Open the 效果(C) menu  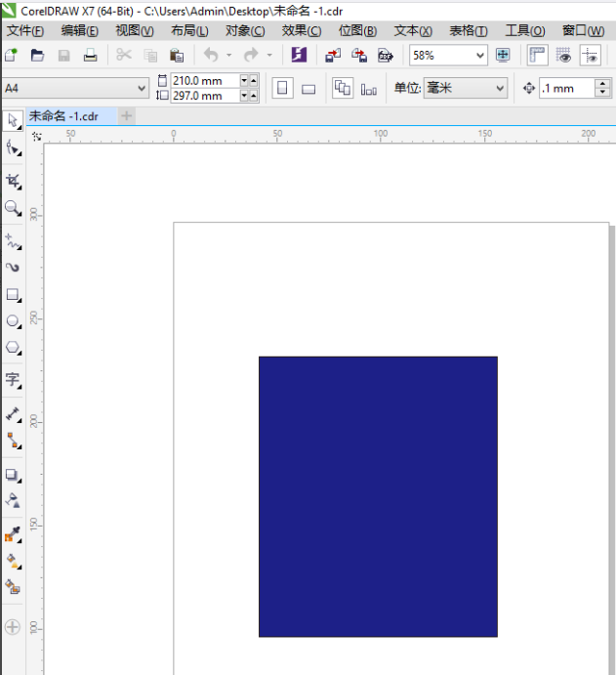(301, 31)
